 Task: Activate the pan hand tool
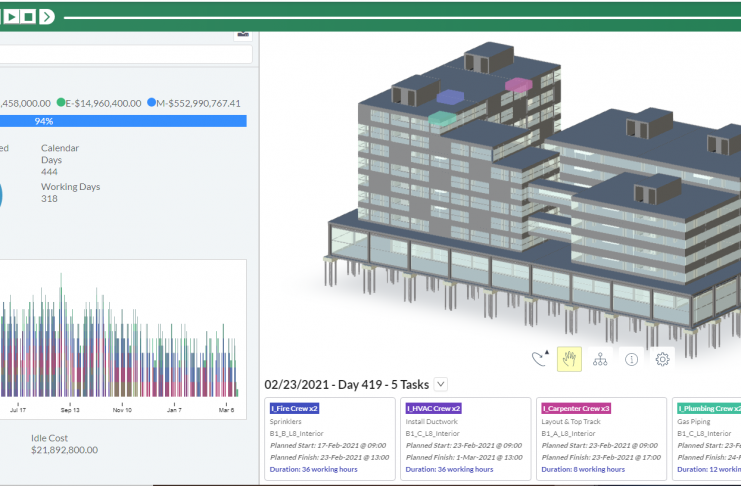tap(570, 359)
